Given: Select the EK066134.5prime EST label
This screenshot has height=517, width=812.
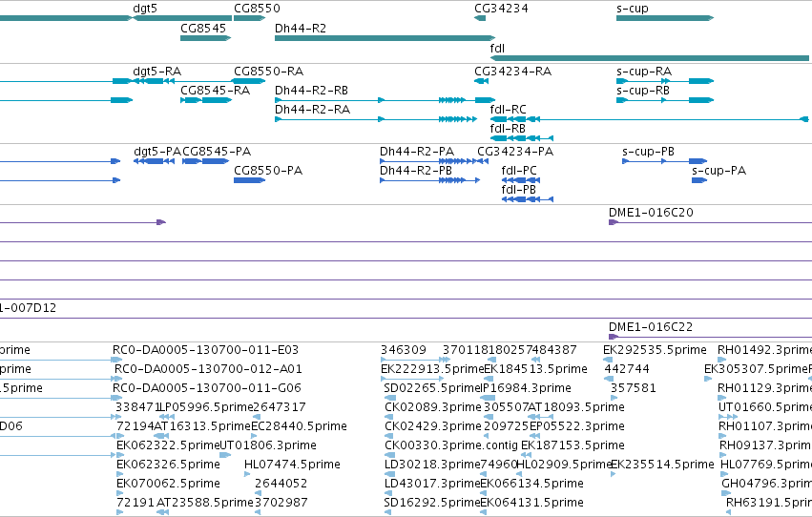Looking at the screenshot, I should coord(531,484).
